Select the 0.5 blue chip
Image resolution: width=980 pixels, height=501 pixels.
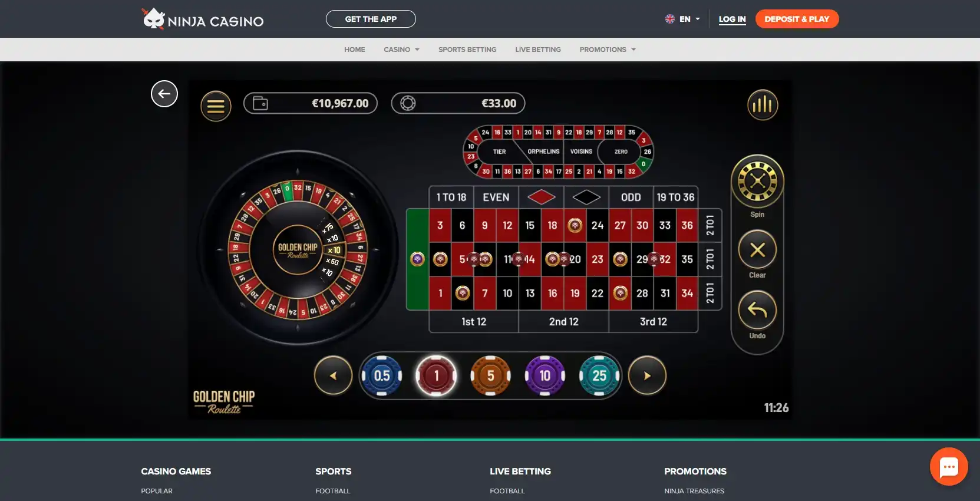382,375
